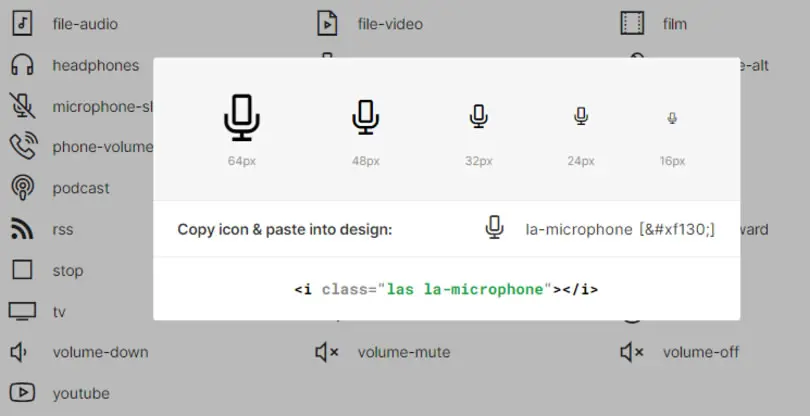810x416 pixels.
Task: Open the youtube icon entry
Action: (x=22, y=393)
